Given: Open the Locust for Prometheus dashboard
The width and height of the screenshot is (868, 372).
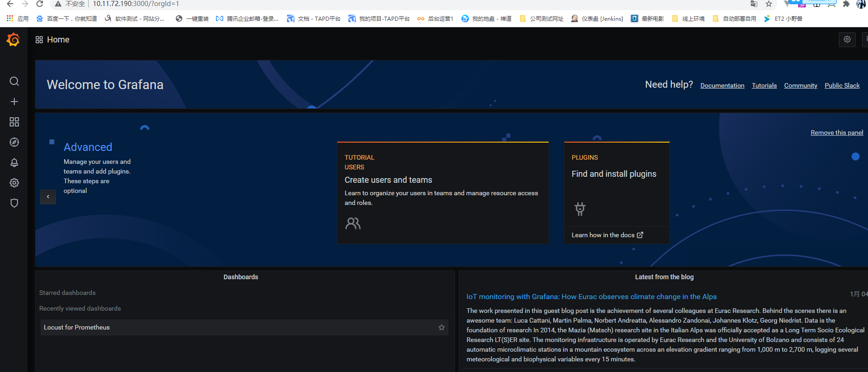Looking at the screenshot, I should pos(244,327).
